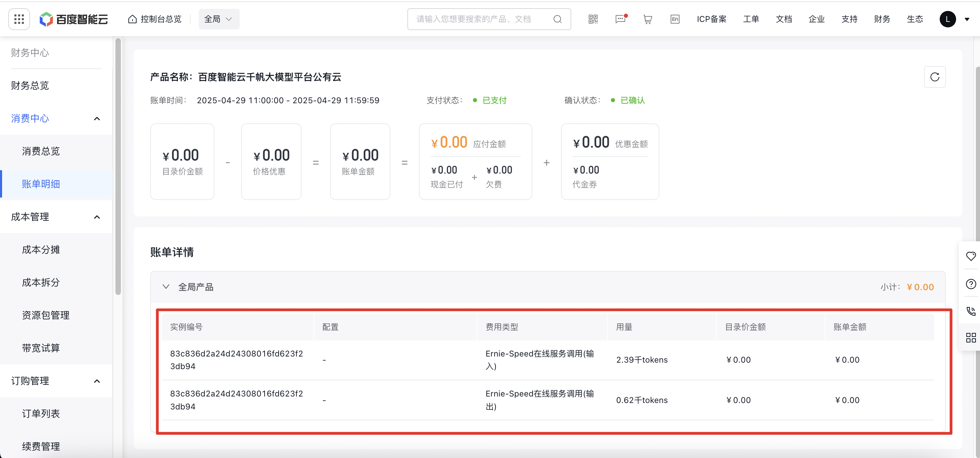
Task: Expand the account dropdown arrow
Action: (x=967, y=19)
